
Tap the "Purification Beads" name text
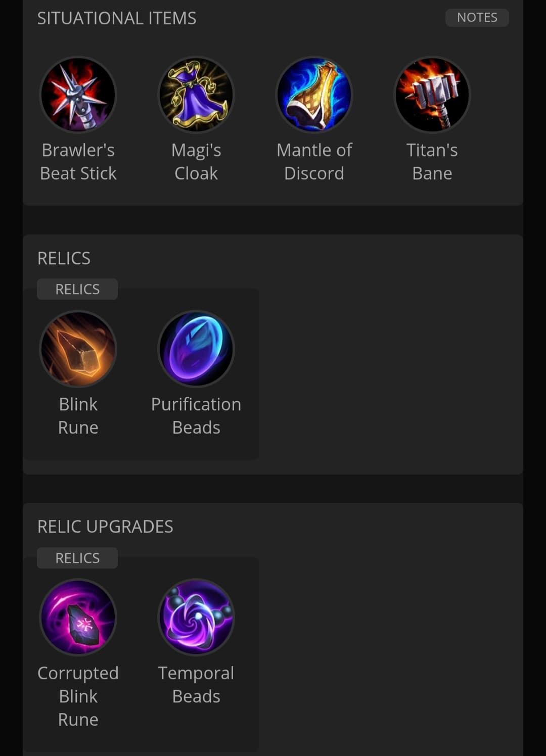coord(196,416)
